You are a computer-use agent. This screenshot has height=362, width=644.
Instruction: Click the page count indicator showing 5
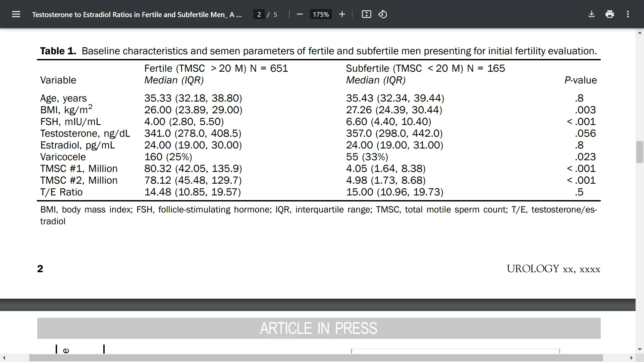pyautogui.click(x=275, y=14)
